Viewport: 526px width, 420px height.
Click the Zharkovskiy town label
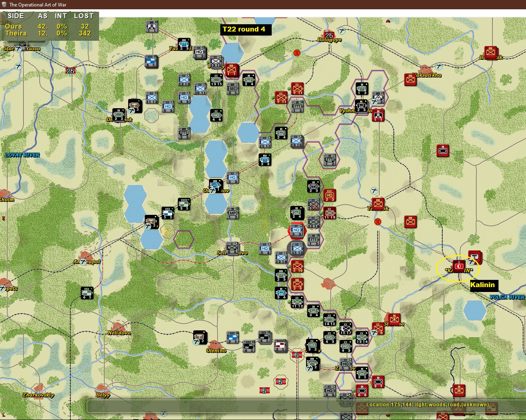38,395
